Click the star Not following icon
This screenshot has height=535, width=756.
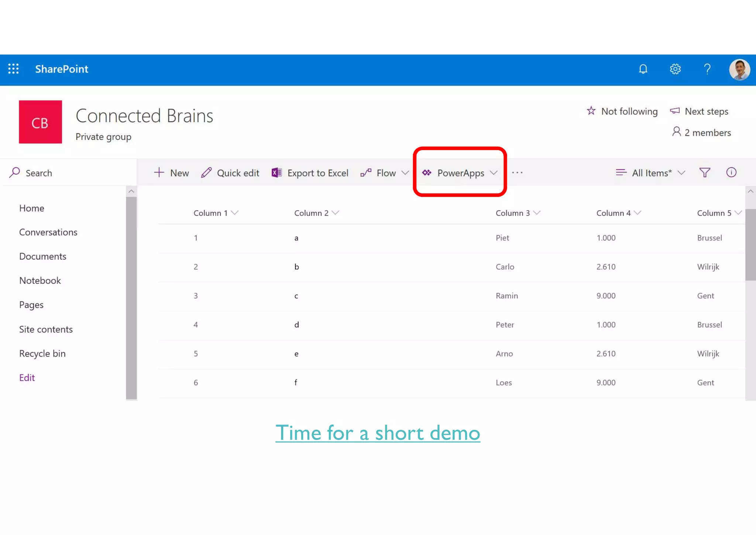coord(591,111)
